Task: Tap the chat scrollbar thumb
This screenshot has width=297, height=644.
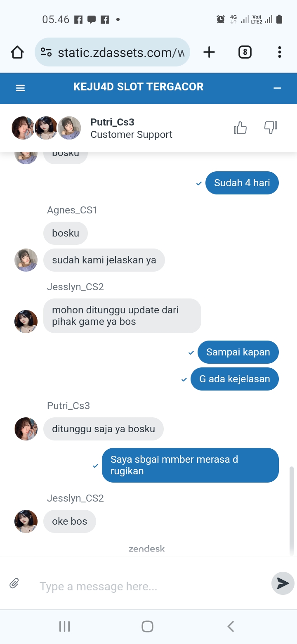Action: point(292,511)
